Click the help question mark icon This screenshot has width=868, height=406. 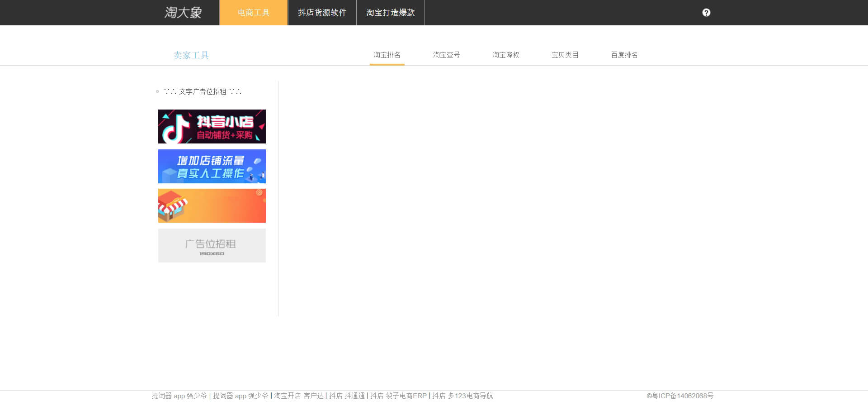pos(706,13)
